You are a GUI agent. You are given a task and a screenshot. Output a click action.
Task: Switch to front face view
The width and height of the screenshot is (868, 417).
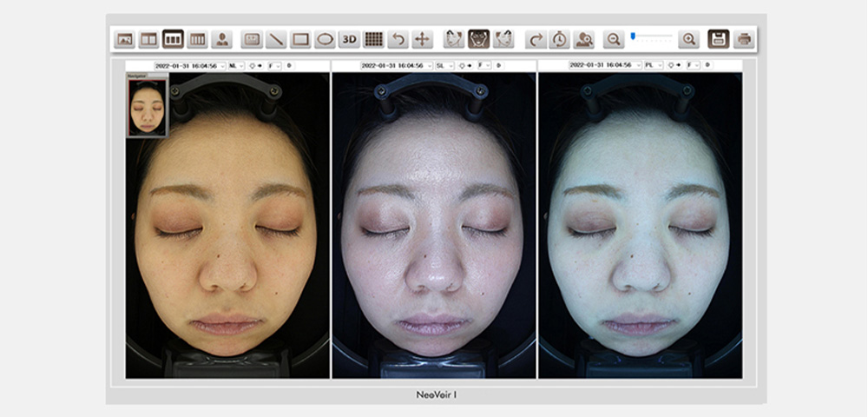[x=478, y=39]
